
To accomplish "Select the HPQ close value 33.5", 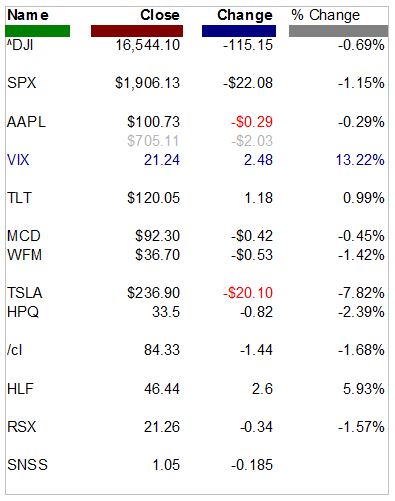I will [x=166, y=312].
